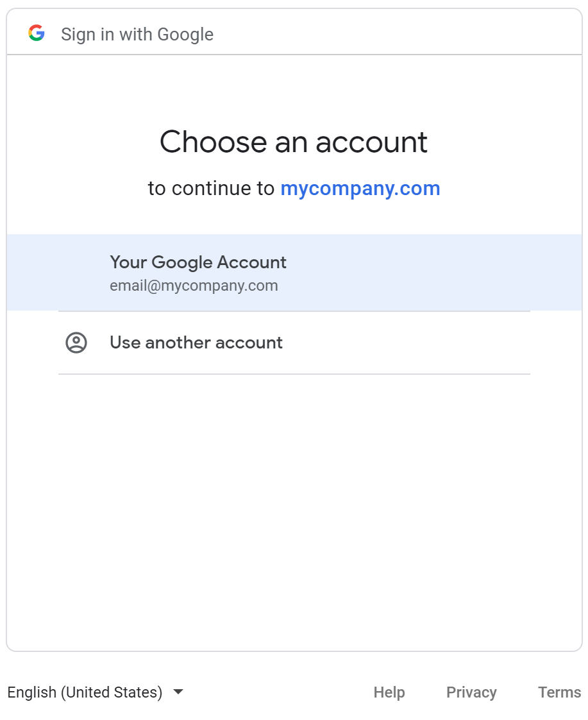The height and width of the screenshot is (720, 588).
Task: Open the Privacy link
Action: click(471, 692)
